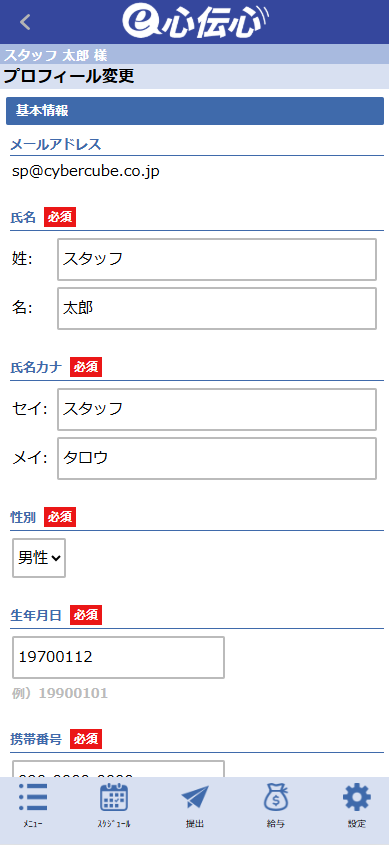This screenshot has width=389, height=845.
Task: Tap the プロフィール変更 page title
Action: [x=69, y=77]
